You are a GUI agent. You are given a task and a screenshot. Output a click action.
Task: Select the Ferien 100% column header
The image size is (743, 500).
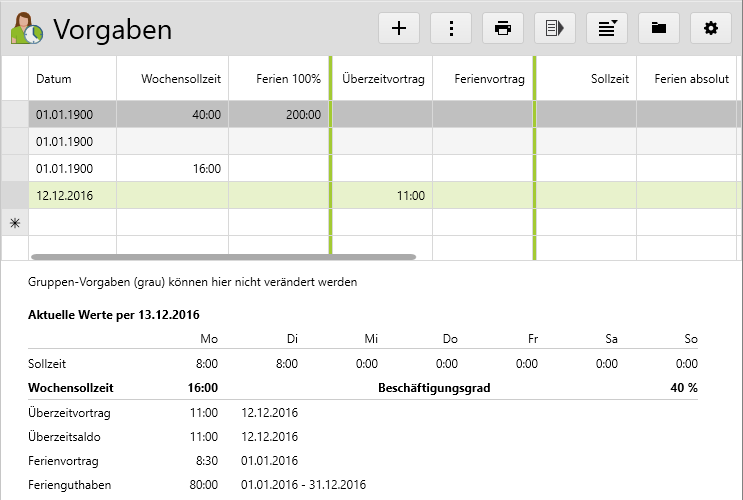(278, 79)
